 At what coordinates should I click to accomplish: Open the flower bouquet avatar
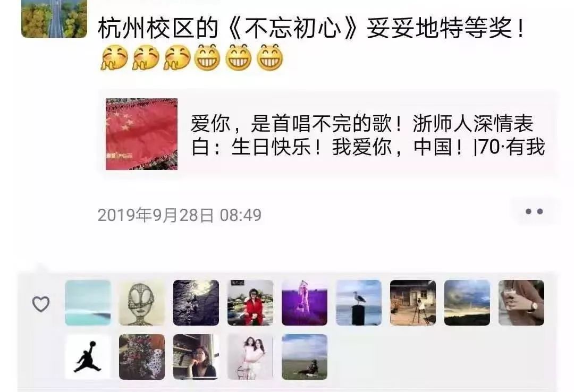pos(142,357)
